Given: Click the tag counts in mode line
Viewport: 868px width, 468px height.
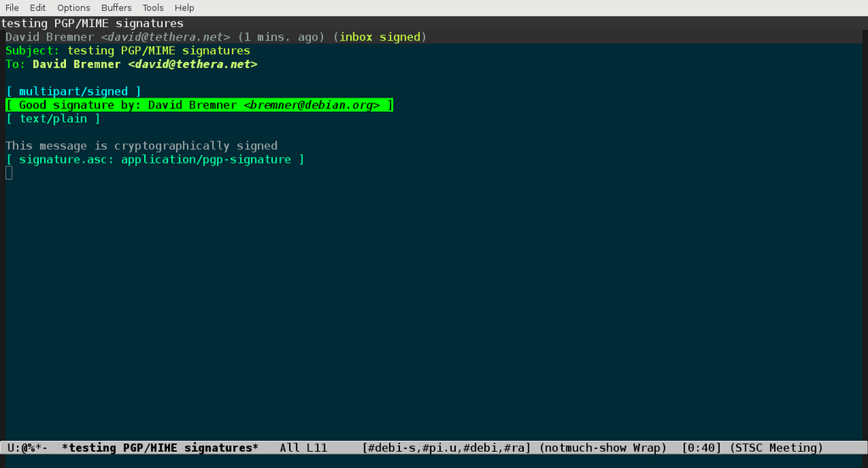Looking at the screenshot, I should click(x=446, y=448).
